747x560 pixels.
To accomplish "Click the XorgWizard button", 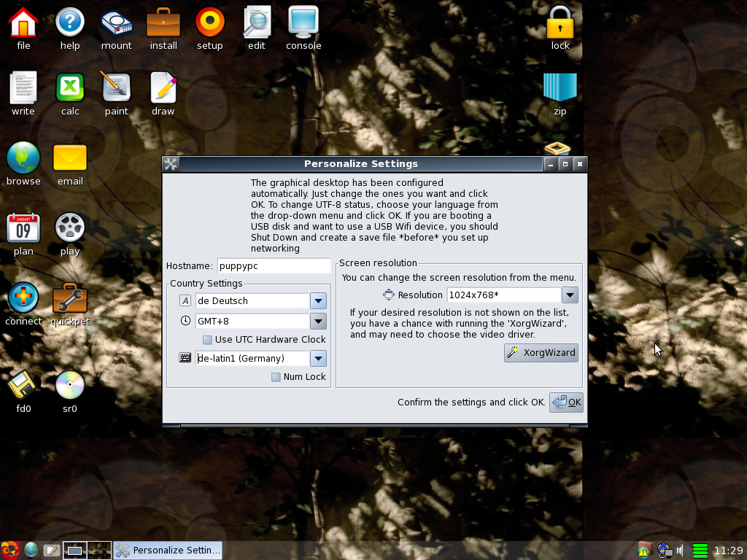I will (541, 353).
